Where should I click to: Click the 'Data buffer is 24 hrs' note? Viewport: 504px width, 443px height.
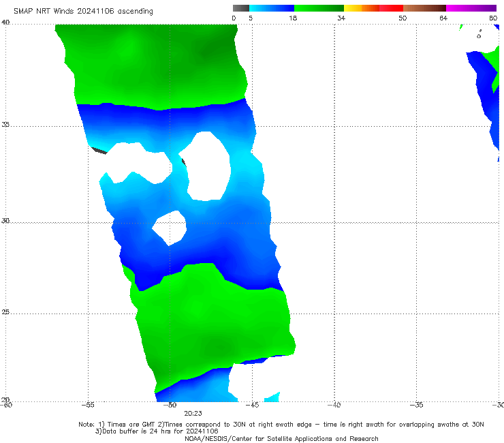tap(157, 431)
